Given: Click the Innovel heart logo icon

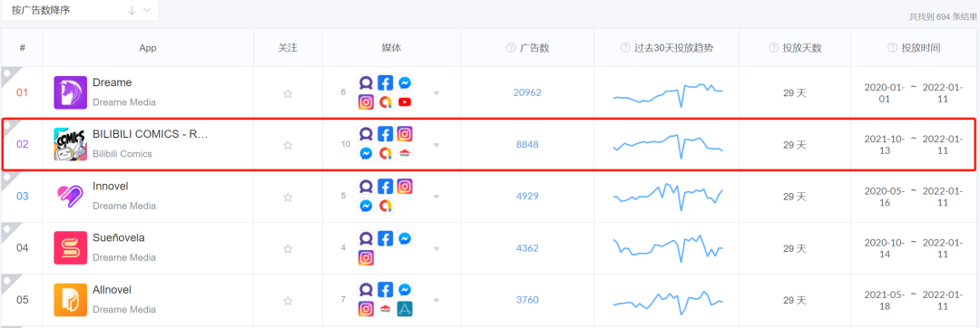Looking at the screenshot, I should click(x=70, y=197).
